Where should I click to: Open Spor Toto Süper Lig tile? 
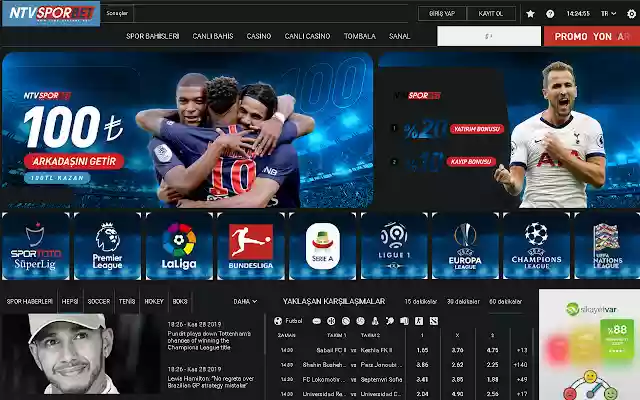pos(36,246)
